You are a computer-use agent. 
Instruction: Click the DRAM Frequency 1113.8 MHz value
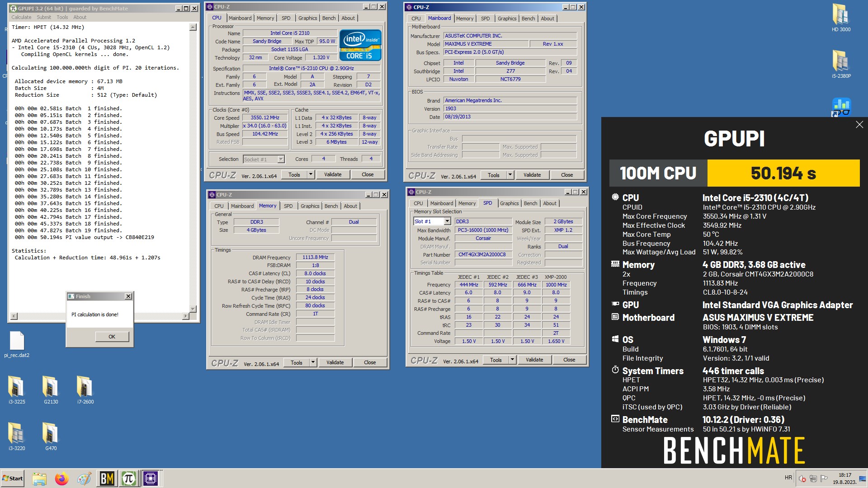[315, 257]
